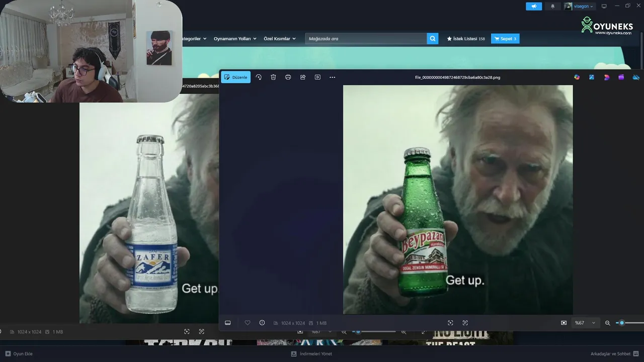Click the Steam store search magnifier button
The height and width of the screenshot is (362, 644).
(433, 39)
